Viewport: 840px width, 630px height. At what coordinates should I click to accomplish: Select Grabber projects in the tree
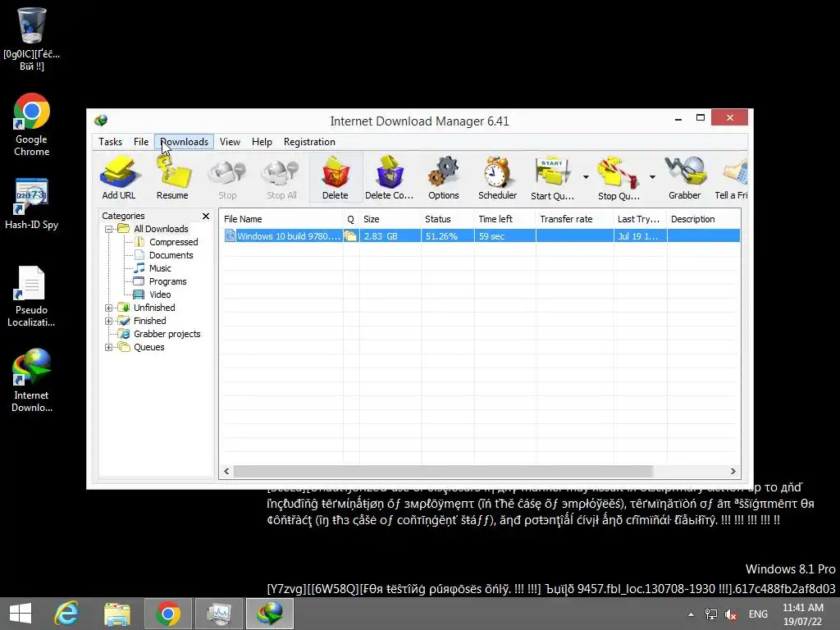[x=167, y=334]
